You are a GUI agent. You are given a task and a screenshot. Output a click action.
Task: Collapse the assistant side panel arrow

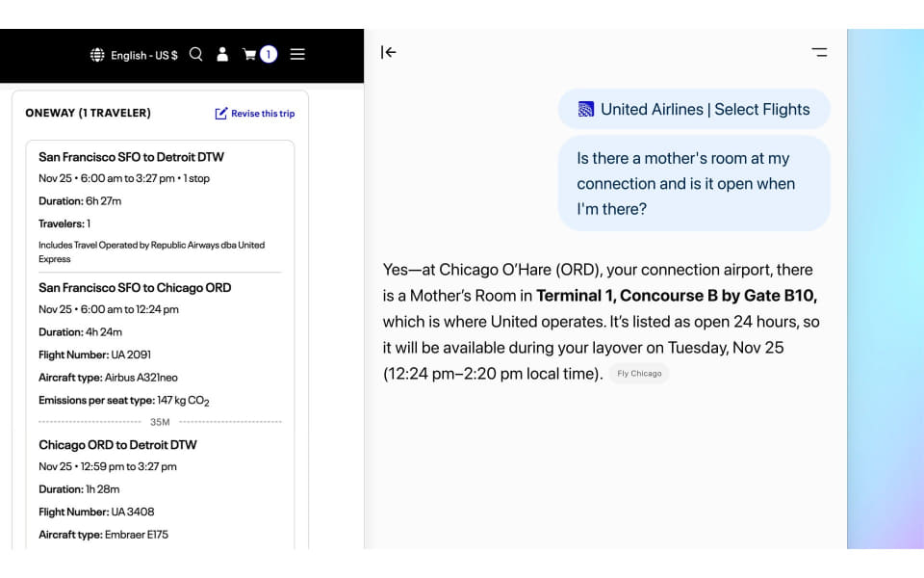(x=388, y=52)
